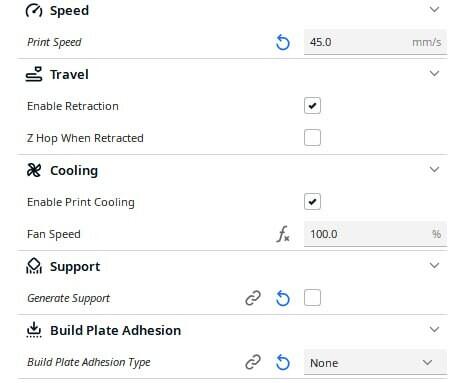Image resolution: width=450 pixels, height=383 pixels.
Task: Click the Fan Speed percentage field
Action: [375, 234]
